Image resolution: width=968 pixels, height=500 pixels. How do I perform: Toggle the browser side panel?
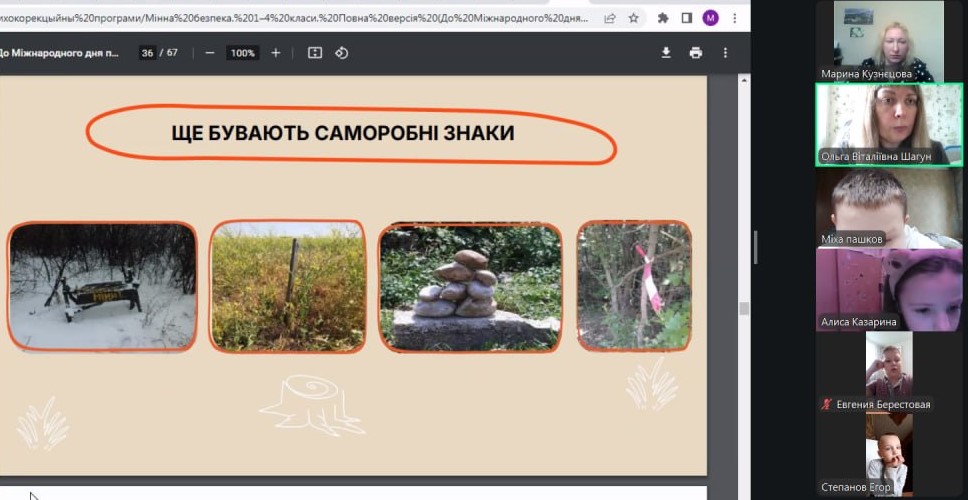coord(686,18)
